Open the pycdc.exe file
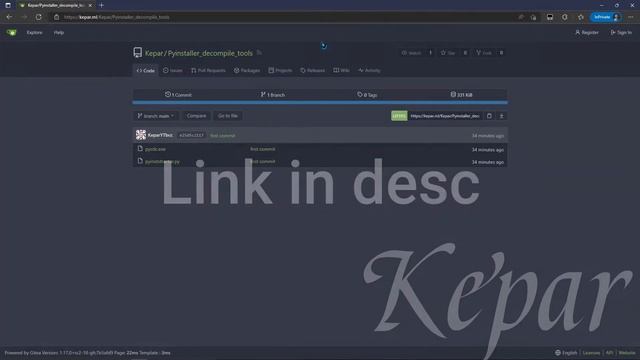This screenshot has width=640, height=360. tap(156, 149)
